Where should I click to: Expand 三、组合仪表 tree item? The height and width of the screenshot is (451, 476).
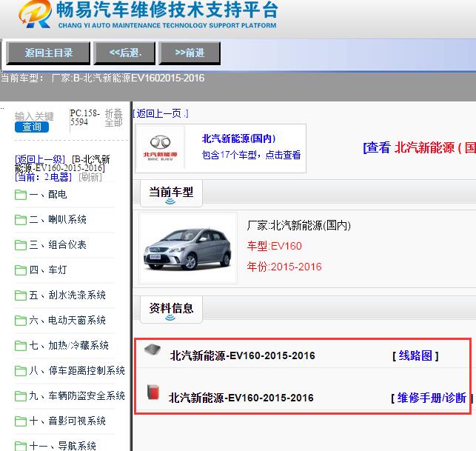pos(58,245)
